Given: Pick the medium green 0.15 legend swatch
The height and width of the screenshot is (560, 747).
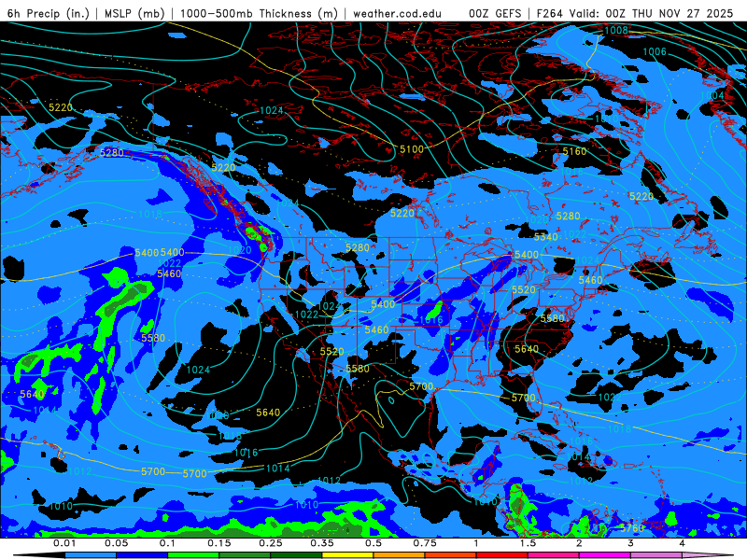Looking at the screenshot, I should (245, 555).
